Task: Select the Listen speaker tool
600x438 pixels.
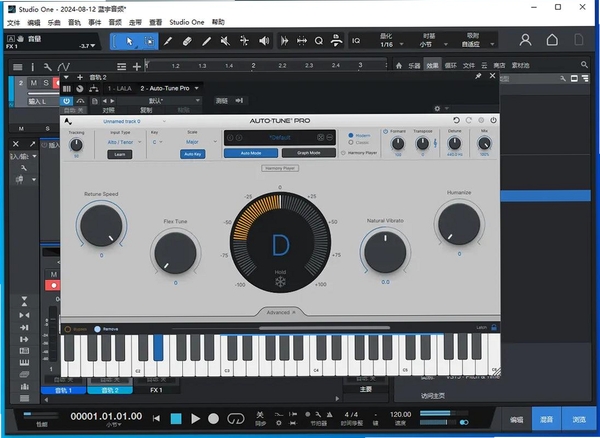Action: 264,41
